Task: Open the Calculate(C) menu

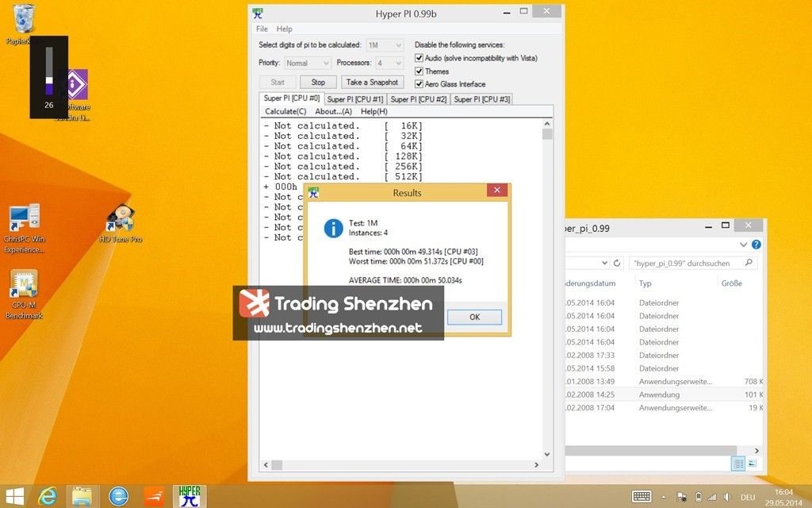Action: pyautogui.click(x=285, y=111)
